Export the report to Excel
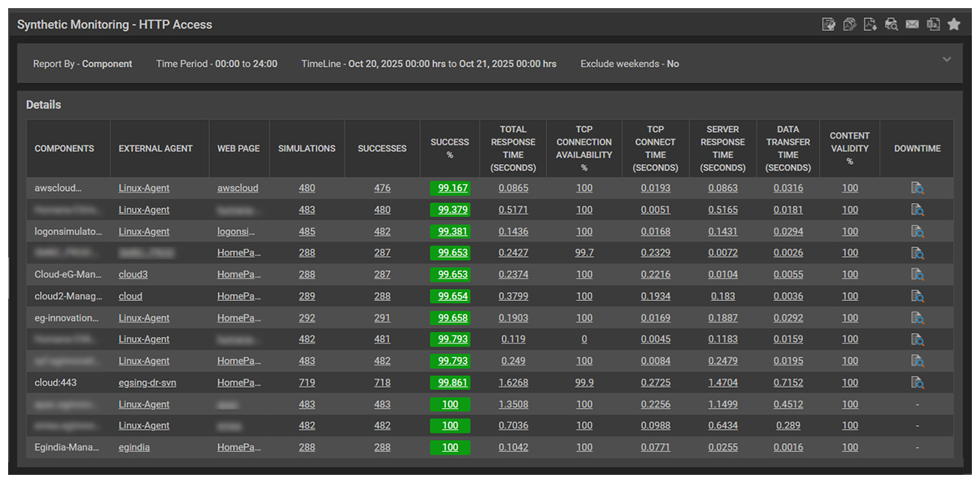This screenshot has width=980, height=483. pyautogui.click(x=933, y=24)
